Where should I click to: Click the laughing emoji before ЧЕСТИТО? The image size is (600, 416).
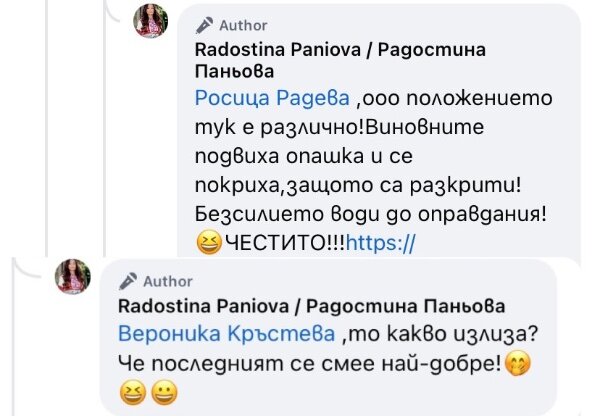tap(208, 243)
